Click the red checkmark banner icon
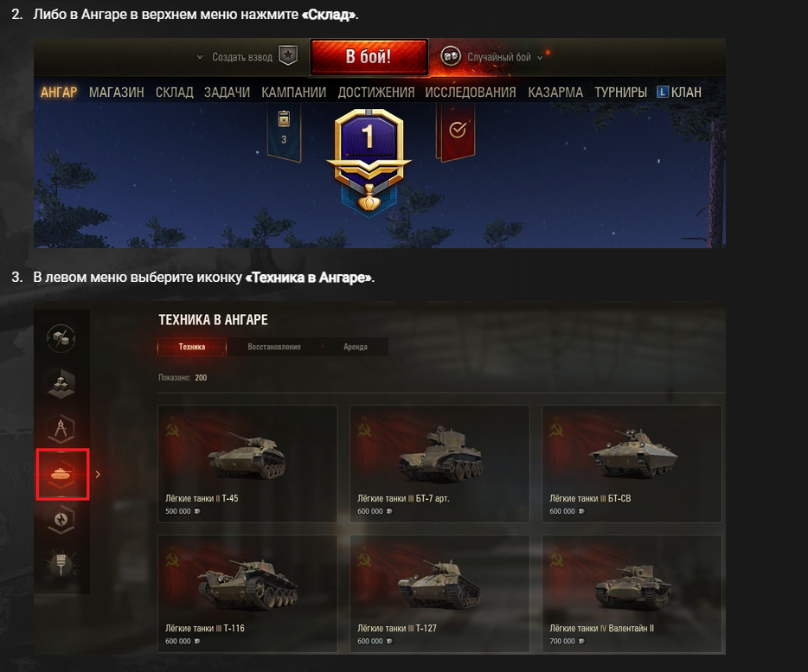This screenshot has height=672, width=808. click(x=457, y=131)
